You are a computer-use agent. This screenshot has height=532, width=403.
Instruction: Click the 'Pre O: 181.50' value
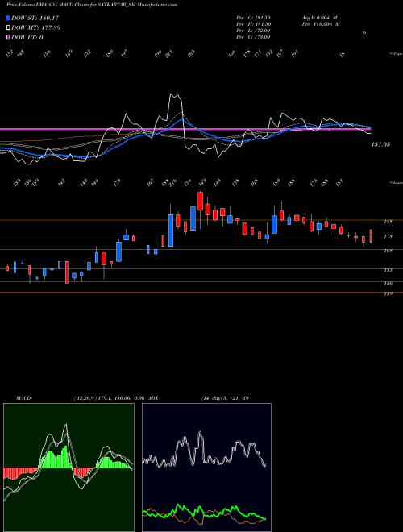(253, 18)
